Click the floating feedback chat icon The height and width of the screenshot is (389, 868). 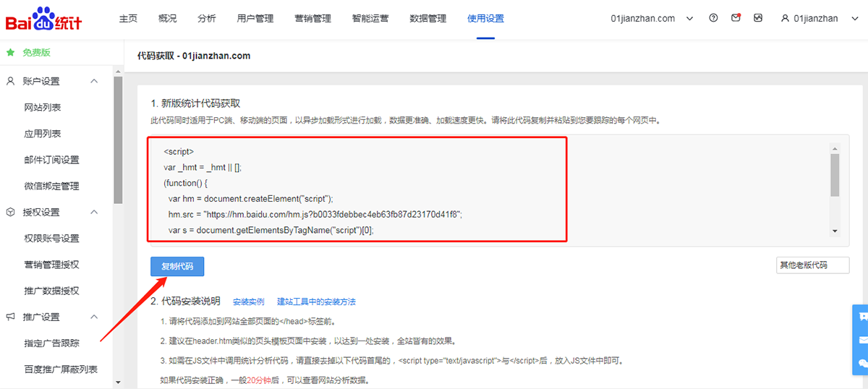861,317
